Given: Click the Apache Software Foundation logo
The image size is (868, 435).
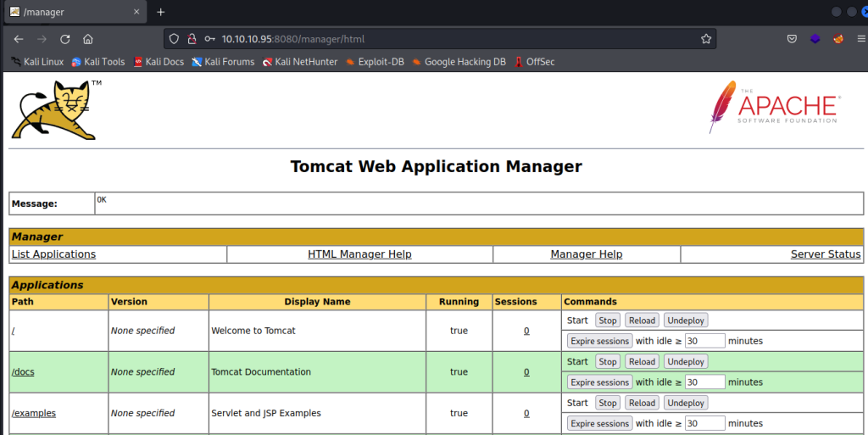Looking at the screenshot, I should click(x=775, y=108).
